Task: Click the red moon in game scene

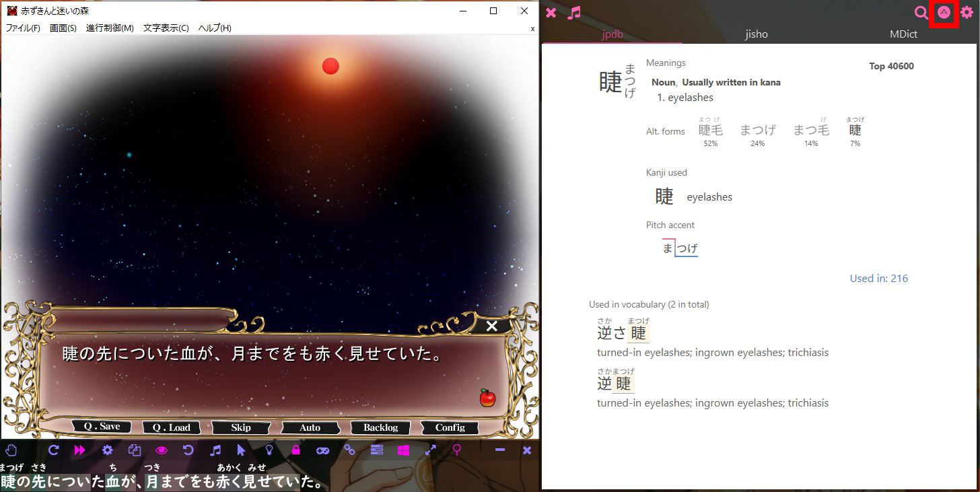Action: (330, 66)
